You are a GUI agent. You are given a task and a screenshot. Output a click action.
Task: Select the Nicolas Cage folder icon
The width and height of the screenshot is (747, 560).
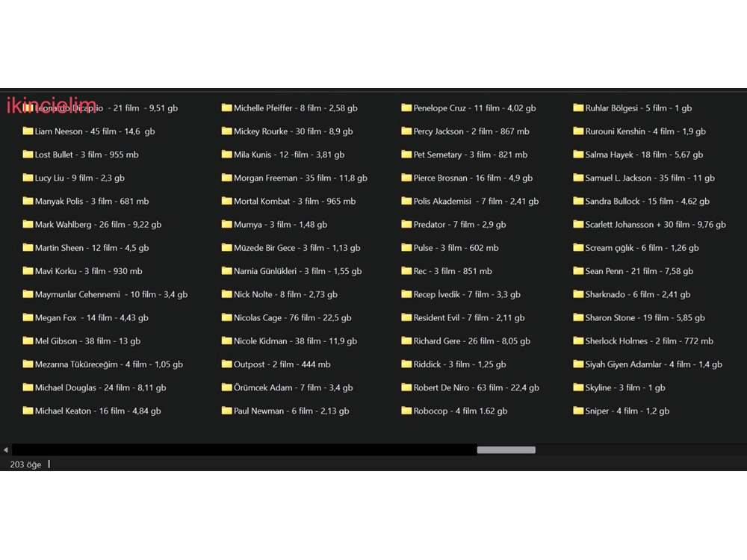[x=227, y=318]
